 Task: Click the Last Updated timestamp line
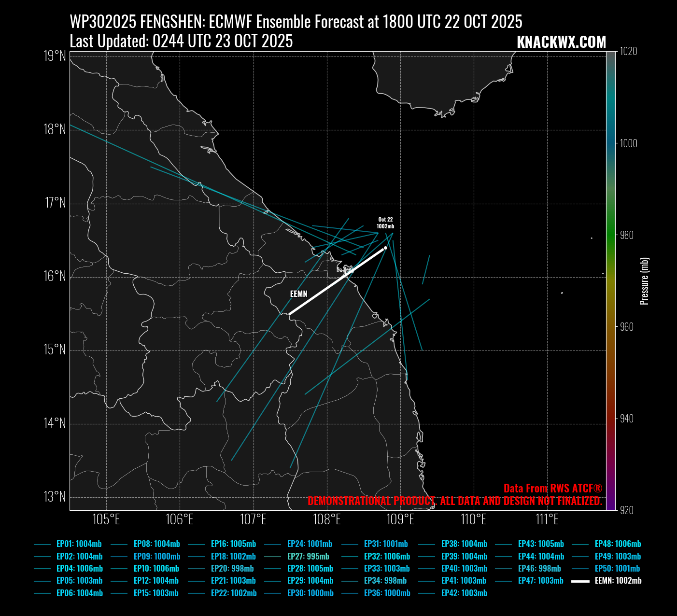(x=181, y=42)
